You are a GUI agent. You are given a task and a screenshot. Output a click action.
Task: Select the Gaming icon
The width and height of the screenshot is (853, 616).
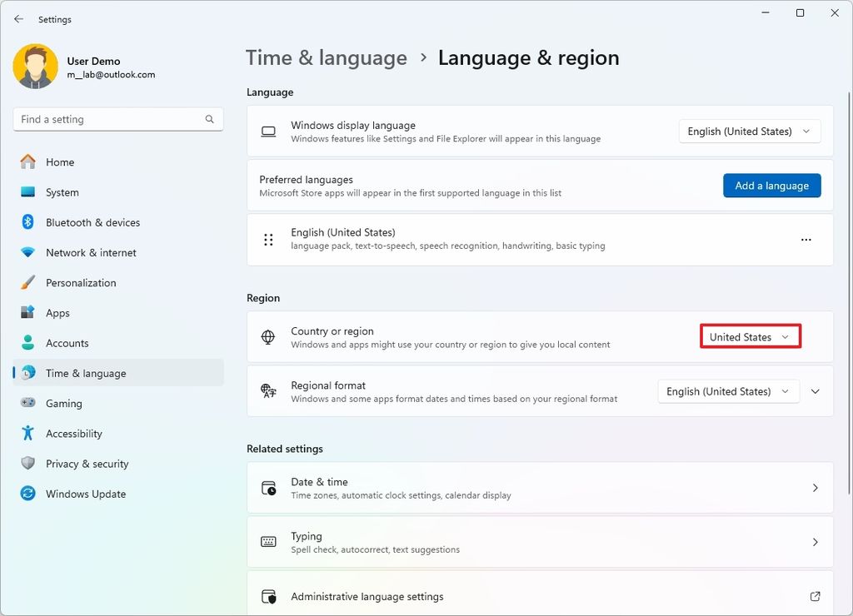pyautogui.click(x=28, y=403)
